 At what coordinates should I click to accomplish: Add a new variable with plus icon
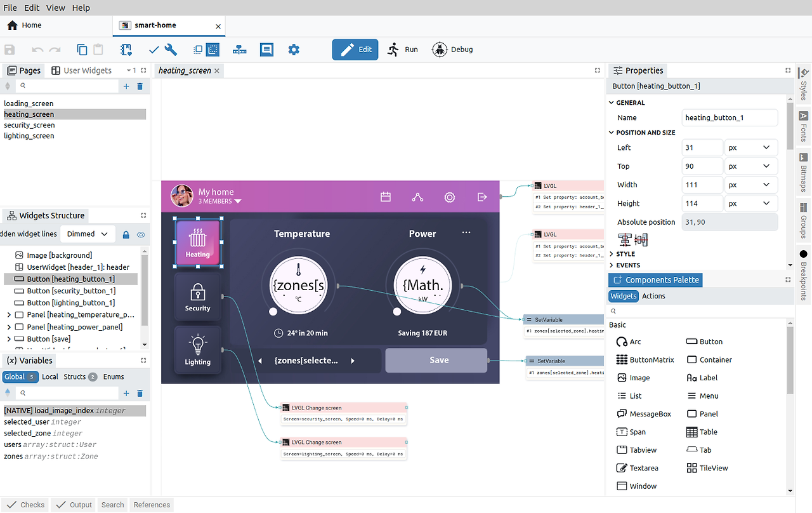point(126,394)
